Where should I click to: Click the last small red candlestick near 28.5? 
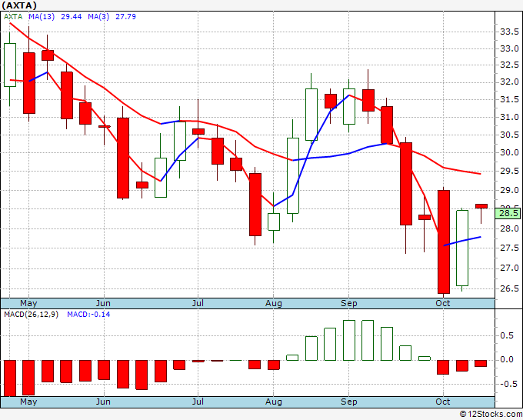(x=481, y=206)
